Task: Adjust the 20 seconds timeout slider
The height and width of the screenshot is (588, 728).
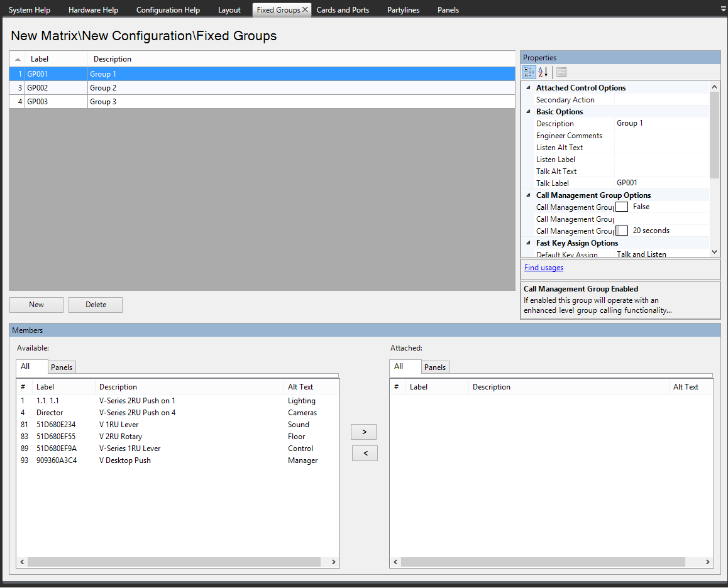Action: click(622, 231)
